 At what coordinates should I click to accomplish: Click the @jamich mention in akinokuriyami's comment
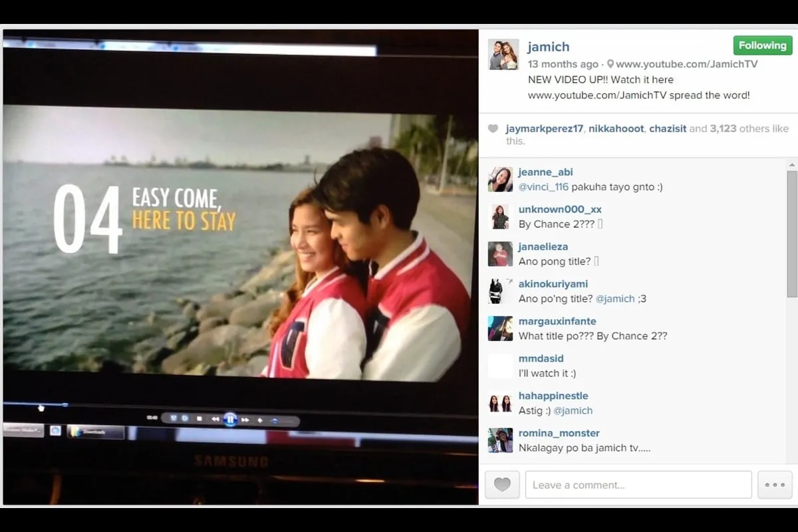coord(616,299)
